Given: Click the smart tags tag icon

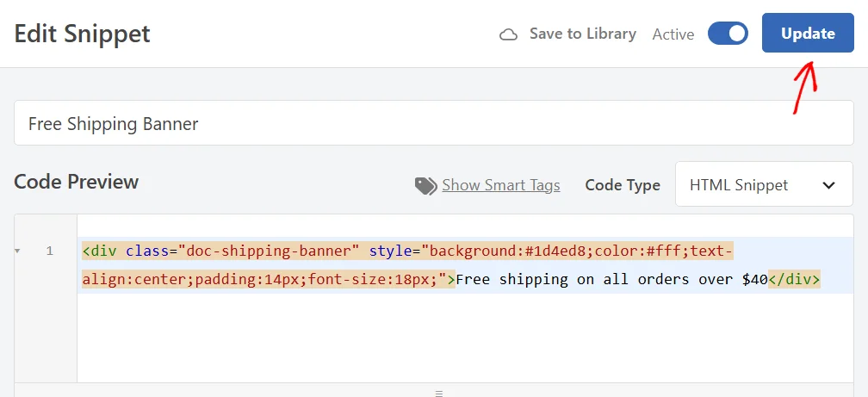Looking at the screenshot, I should [425, 186].
